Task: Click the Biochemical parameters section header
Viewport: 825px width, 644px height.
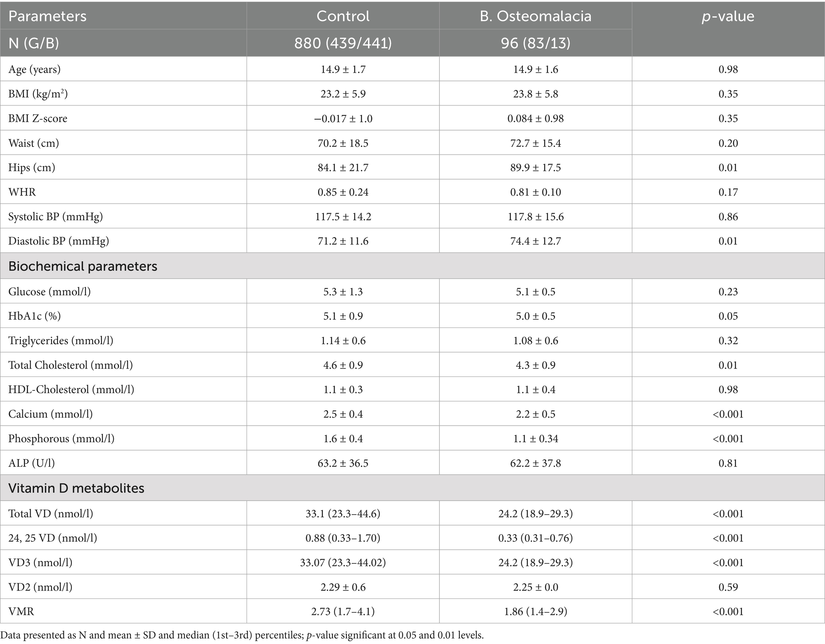Action: pos(83,266)
